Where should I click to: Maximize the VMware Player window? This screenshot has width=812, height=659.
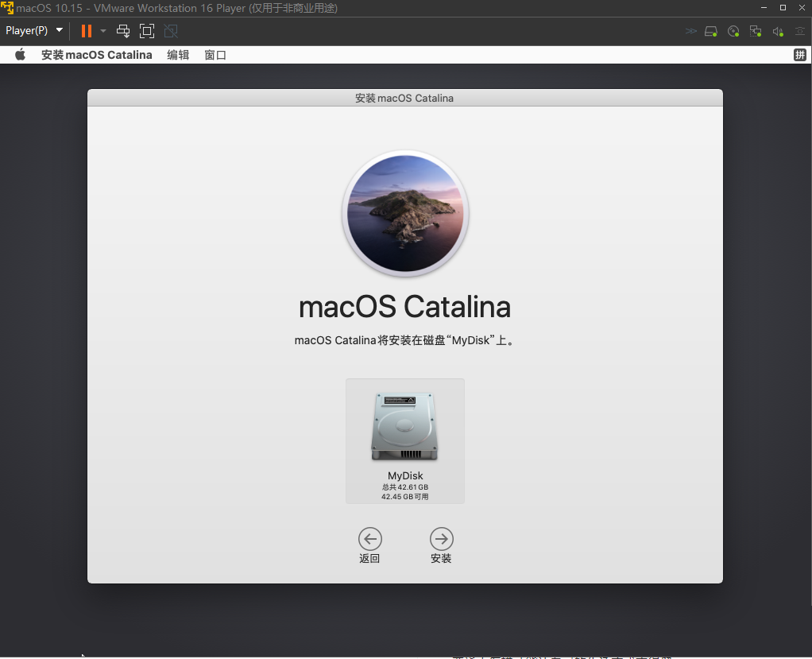[x=783, y=8]
